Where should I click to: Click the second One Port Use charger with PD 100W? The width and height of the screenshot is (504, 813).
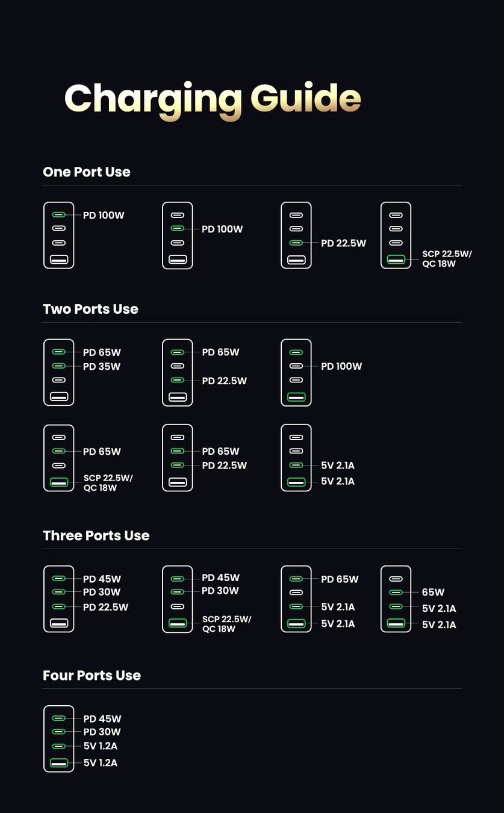coord(178,235)
